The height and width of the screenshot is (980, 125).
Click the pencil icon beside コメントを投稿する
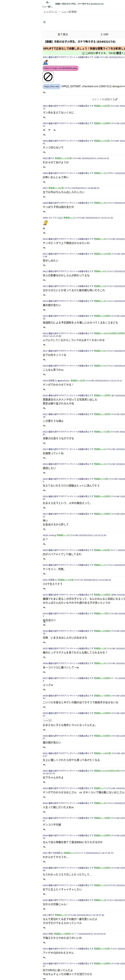116,99
